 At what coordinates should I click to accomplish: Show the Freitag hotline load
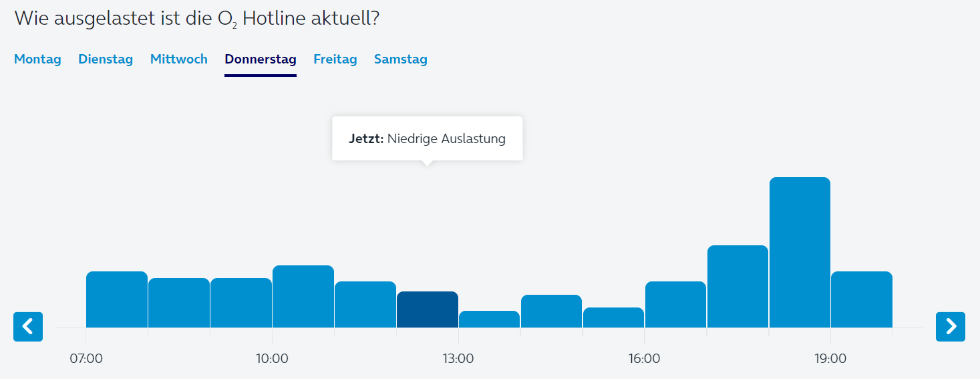335,59
